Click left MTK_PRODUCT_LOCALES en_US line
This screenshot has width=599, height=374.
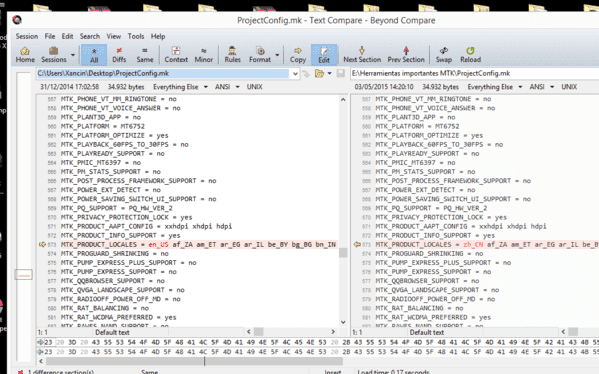(x=198, y=244)
